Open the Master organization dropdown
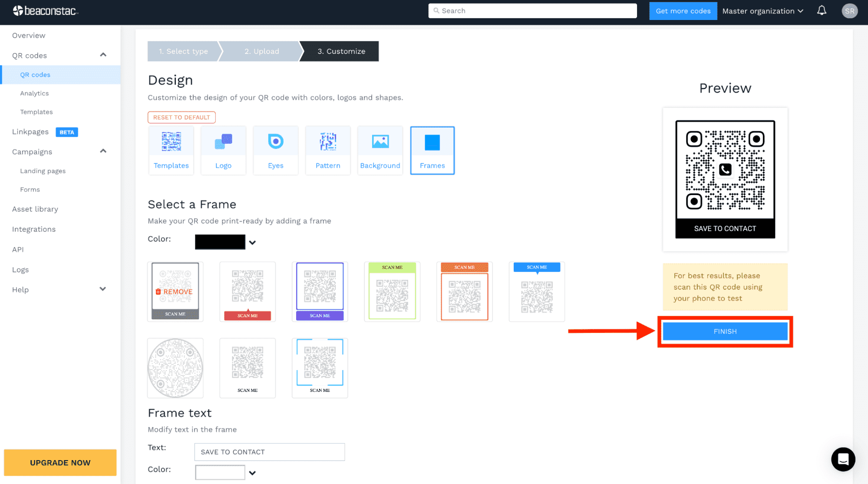868x484 pixels. (x=762, y=10)
